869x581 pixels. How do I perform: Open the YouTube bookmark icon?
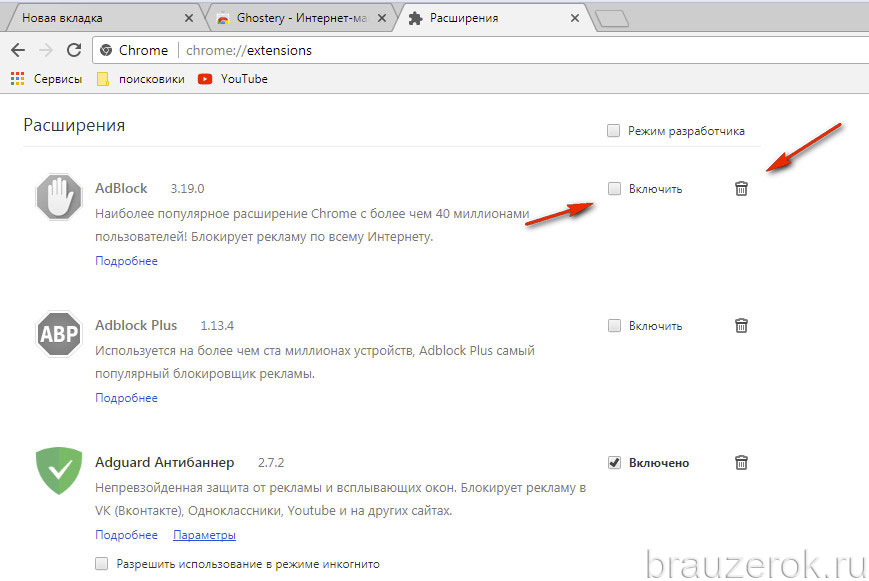pyautogui.click(x=205, y=79)
